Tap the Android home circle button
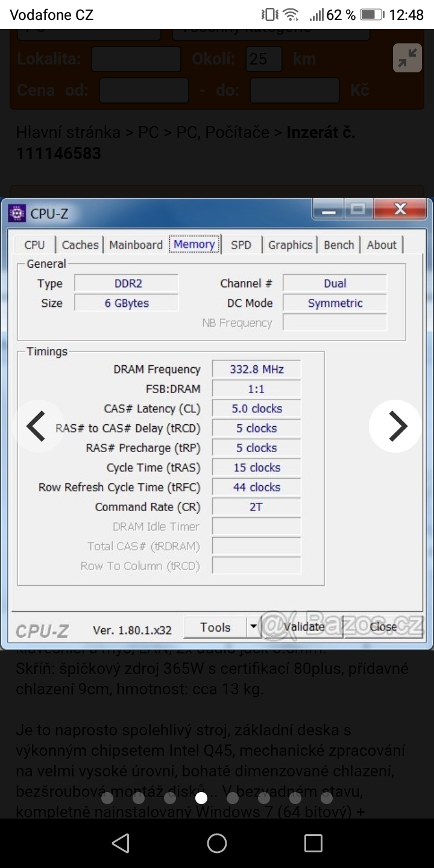434x868 pixels. click(217, 843)
